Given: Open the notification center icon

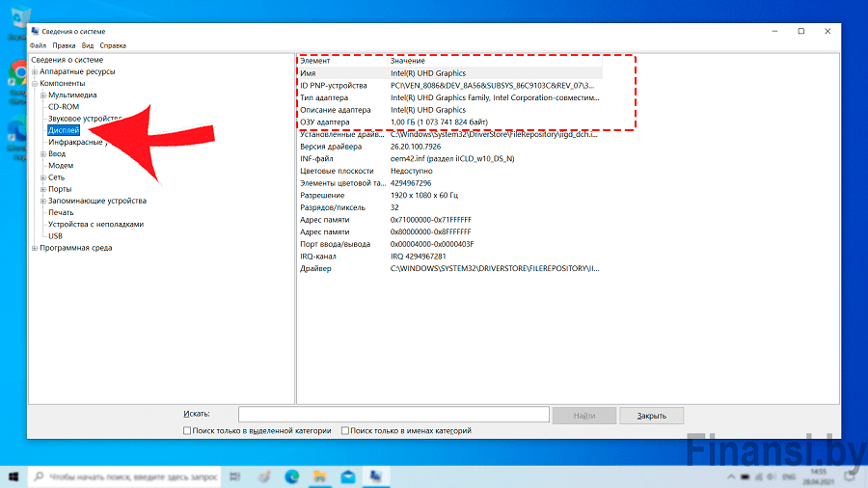Looking at the screenshot, I should tap(851, 476).
